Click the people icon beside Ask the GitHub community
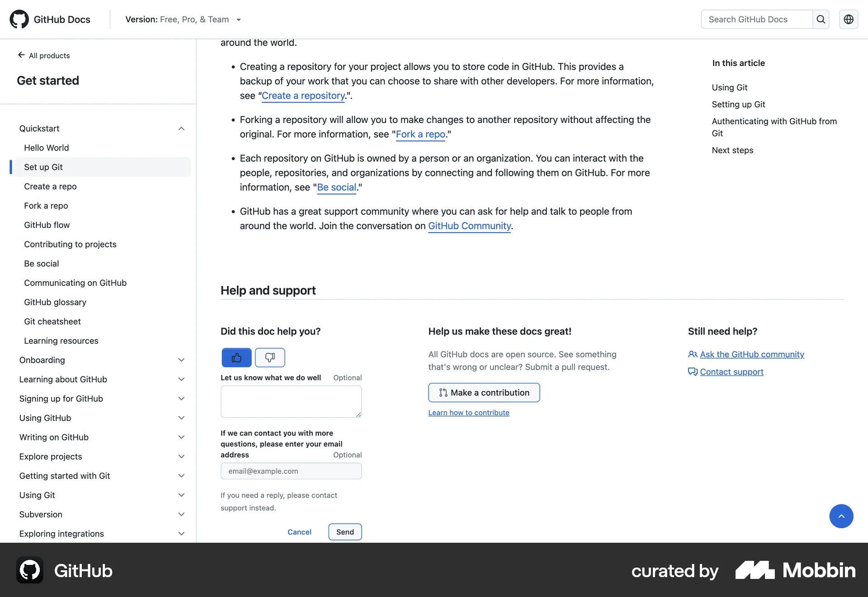 (x=692, y=355)
